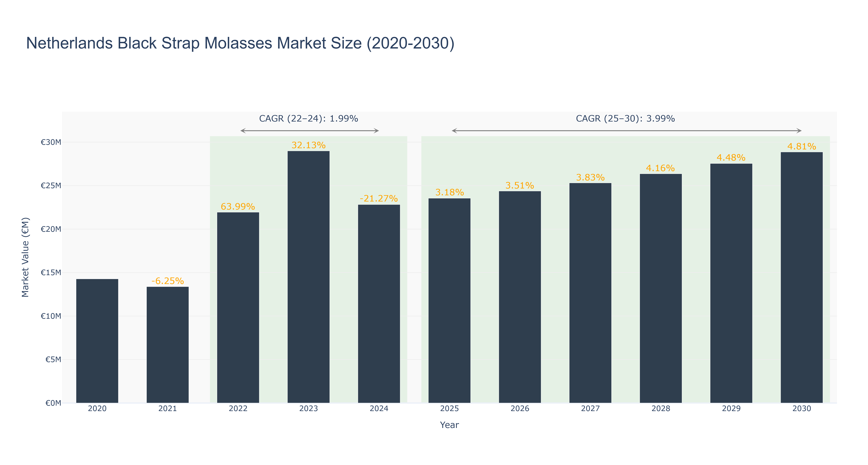This screenshot has width=868, height=465.
Task: Click the '€30M' y-axis tick label
Action: (51, 142)
